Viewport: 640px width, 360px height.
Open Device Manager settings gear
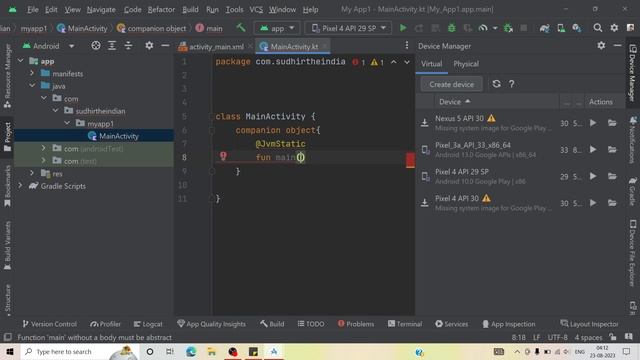pos(601,46)
